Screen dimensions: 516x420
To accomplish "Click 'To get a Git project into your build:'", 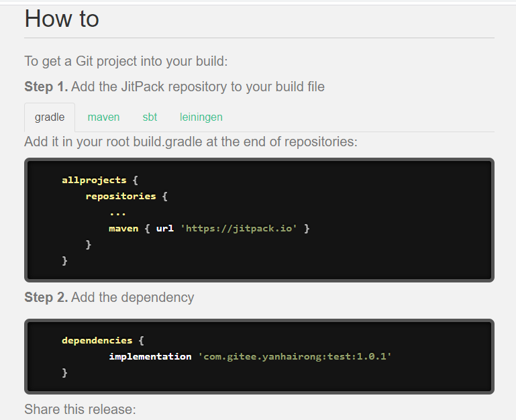I will [126, 62].
